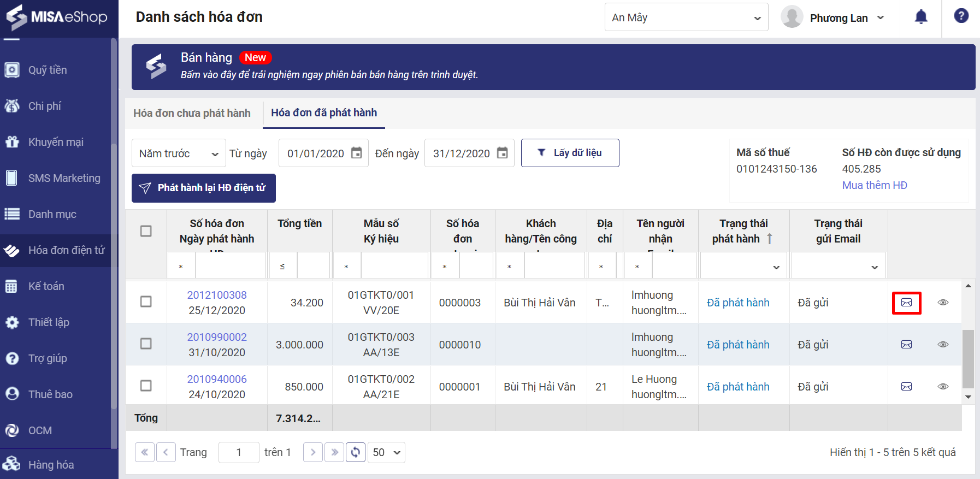Image resolution: width=980 pixels, height=479 pixels.
Task: Open calendar picker for Đến ngày
Action: [x=502, y=153]
